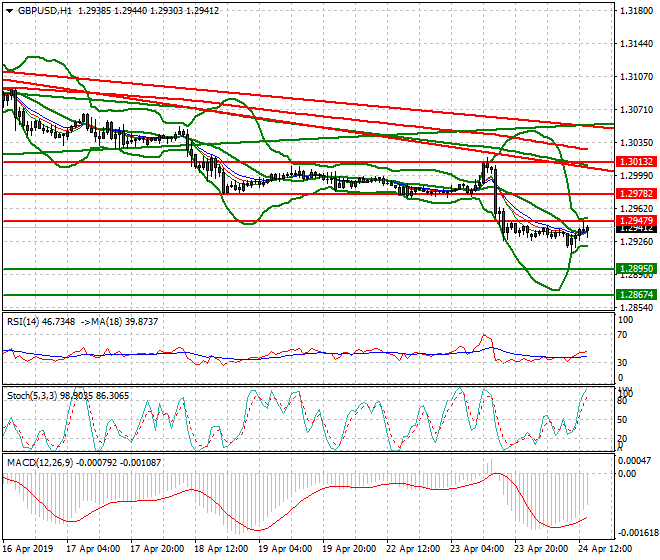Image resolution: width=660 pixels, height=560 pixels.
Task: Click the 19 Apr 04:00 time label
Action: click(x=285, y=549)
